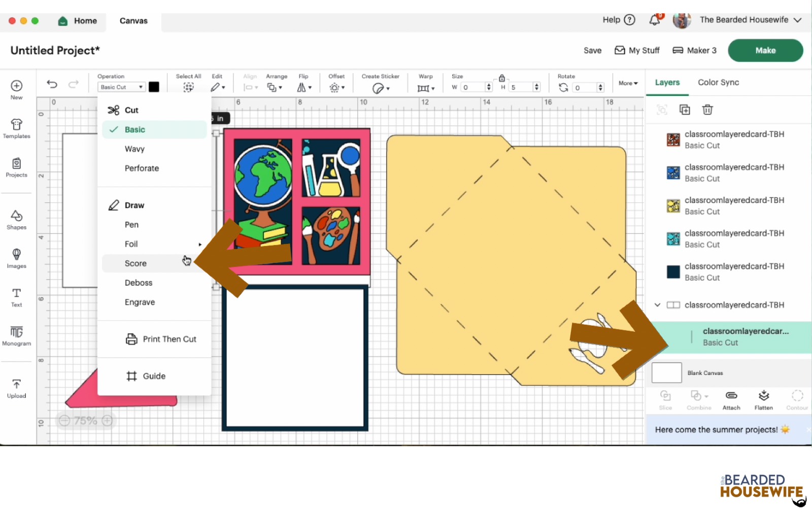
Task: Open the Operation Basic Cut dropdown
Action: tap(122, 87)
